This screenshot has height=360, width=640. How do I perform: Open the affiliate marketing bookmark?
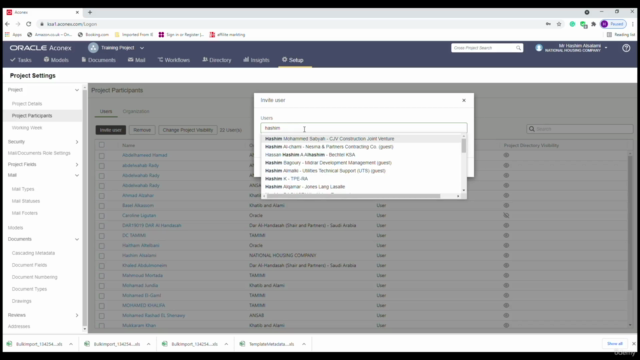[x=227, y=35]
